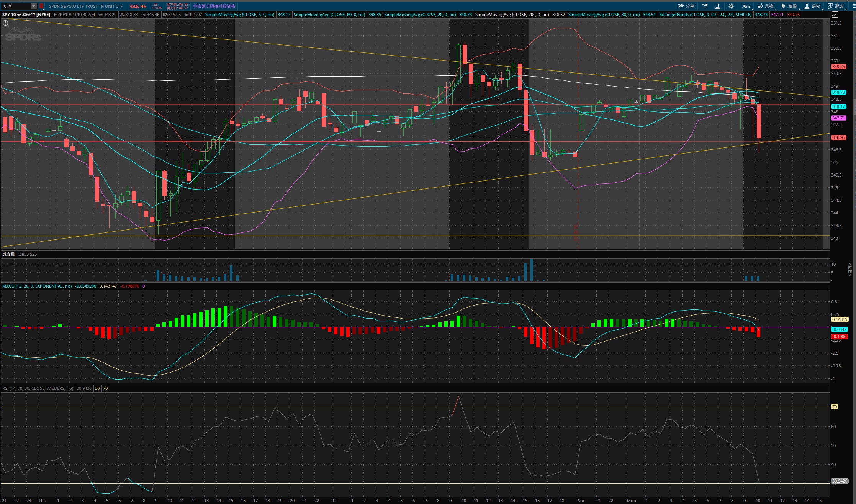Click the 348.73 price bubble on the axis

click(838, 92)
